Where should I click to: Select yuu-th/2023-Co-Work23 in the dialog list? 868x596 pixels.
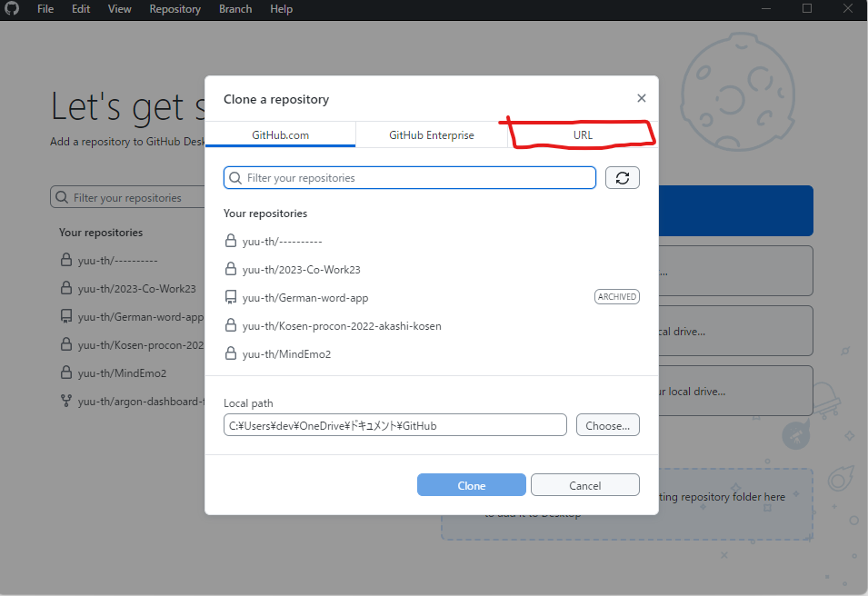pos(431,270)
